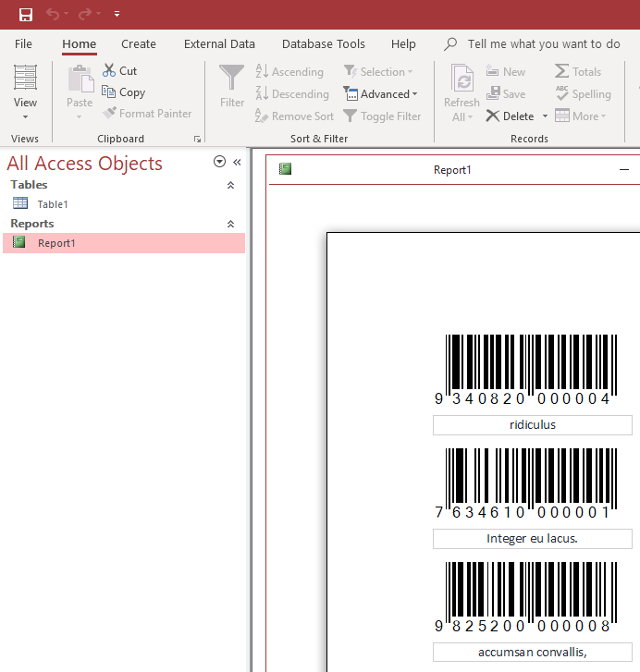640x672 pixels.
Task: Open the More records dropdown
Action: pos(581,116)
